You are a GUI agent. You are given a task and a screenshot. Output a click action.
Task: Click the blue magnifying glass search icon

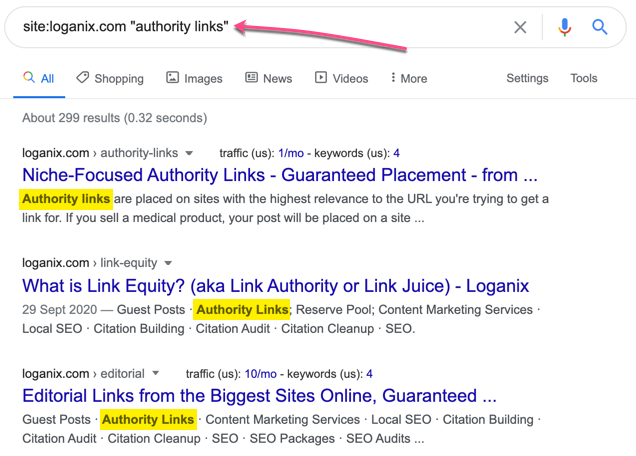click(x=599, y=27)
